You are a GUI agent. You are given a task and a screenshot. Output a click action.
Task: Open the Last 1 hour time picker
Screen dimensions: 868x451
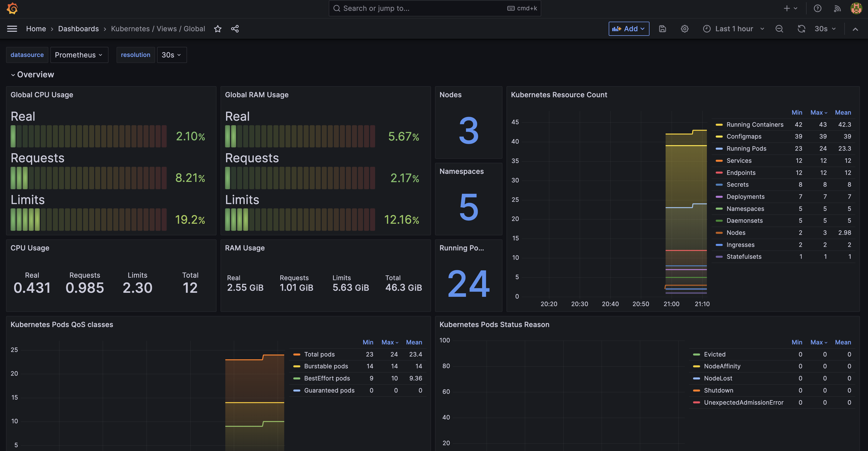(734, 29)
